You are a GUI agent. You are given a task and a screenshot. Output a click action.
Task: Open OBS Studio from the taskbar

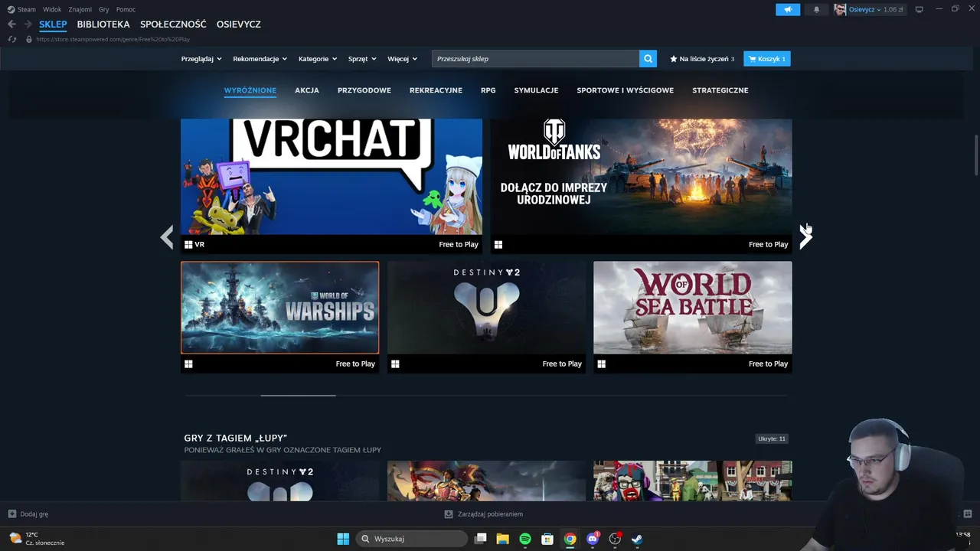tap(615, 539)
